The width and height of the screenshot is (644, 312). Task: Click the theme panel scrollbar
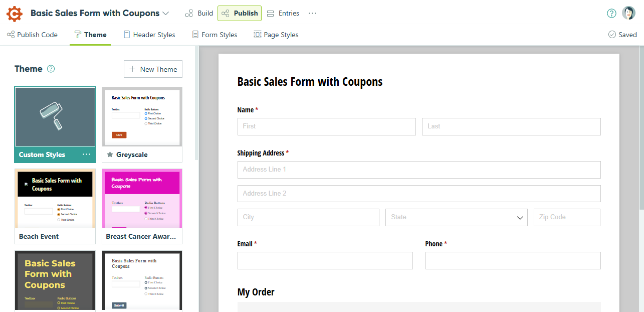click(x=196, y=104)
